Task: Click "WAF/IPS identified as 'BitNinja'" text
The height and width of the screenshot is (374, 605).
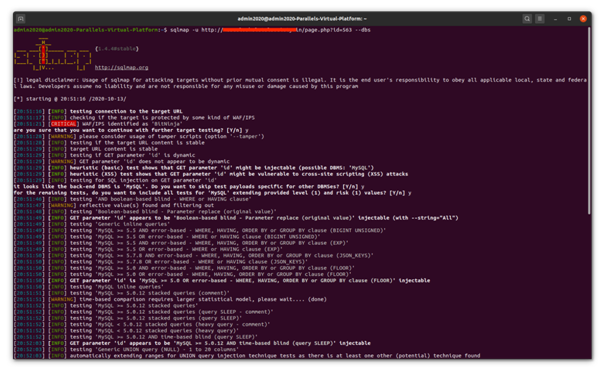Action: pos(132,124)
